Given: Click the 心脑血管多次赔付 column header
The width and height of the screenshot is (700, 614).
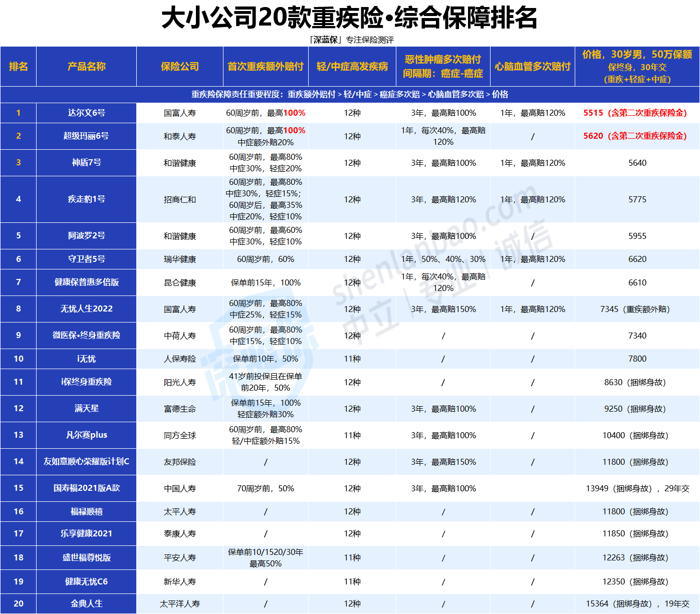Looking at the screenshot, I should click(533, 67).
